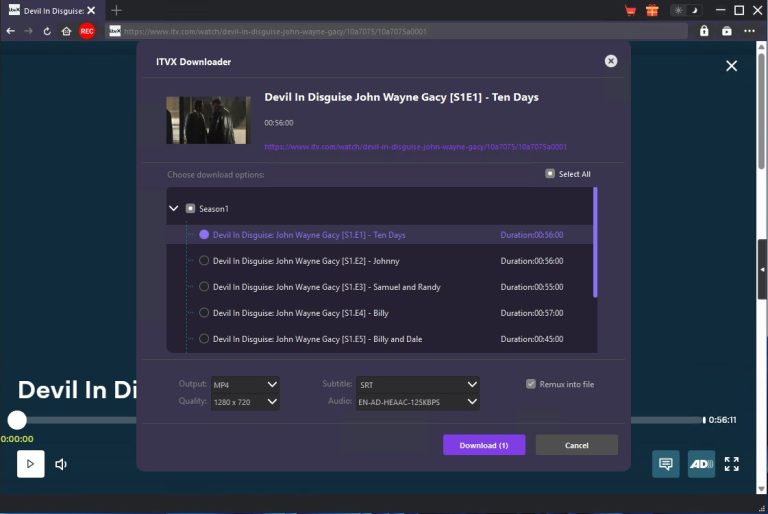Reload the page with refresh icon

47,31
